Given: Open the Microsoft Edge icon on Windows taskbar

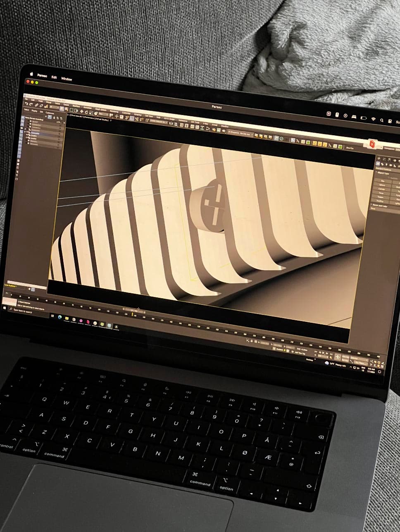Looking at the screenshot, I should (x=60, y=317).
